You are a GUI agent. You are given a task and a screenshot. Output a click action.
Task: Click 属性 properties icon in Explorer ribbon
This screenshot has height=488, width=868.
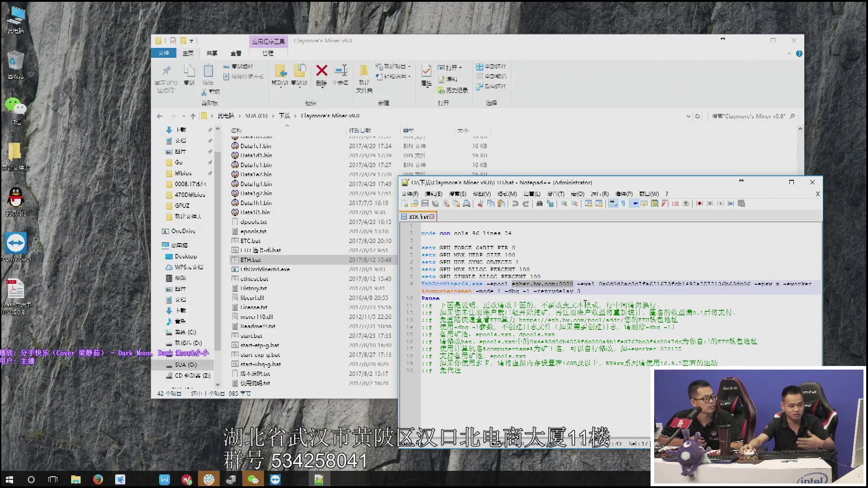[426, 70]
